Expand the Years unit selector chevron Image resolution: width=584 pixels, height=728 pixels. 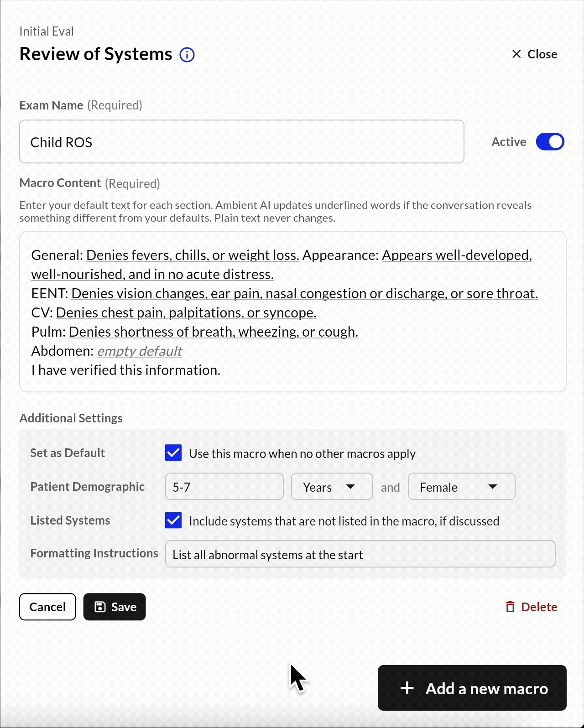[350, 487]
